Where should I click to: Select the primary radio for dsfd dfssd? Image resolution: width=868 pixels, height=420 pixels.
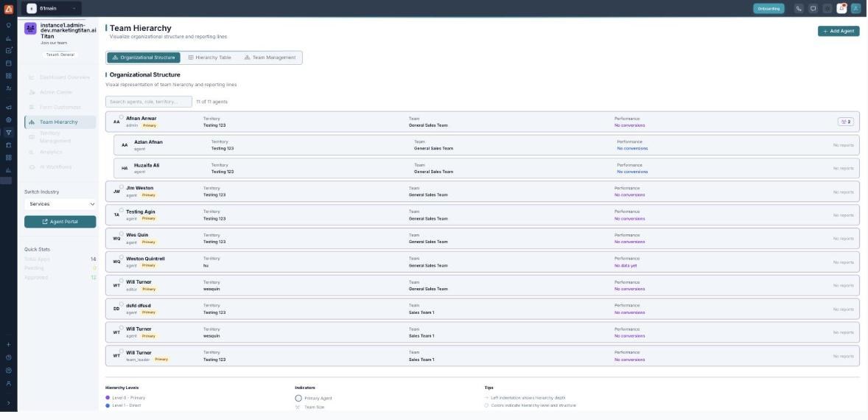click(122, 304)
